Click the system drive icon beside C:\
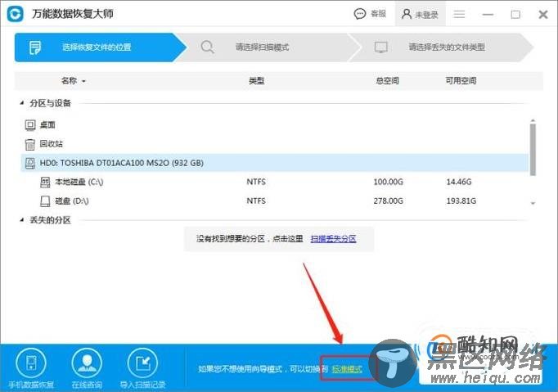Viewport: 558px width, 392px height. (45, 182)
